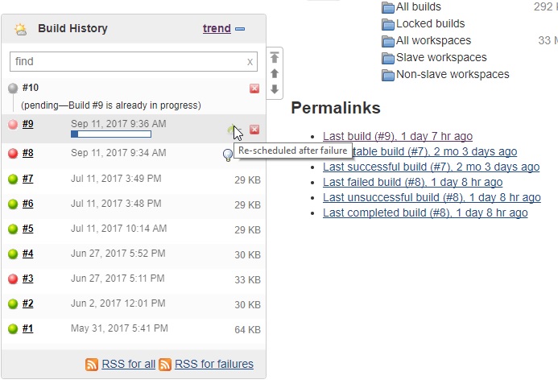Page up arrow in build history

(x=275, y=73)
